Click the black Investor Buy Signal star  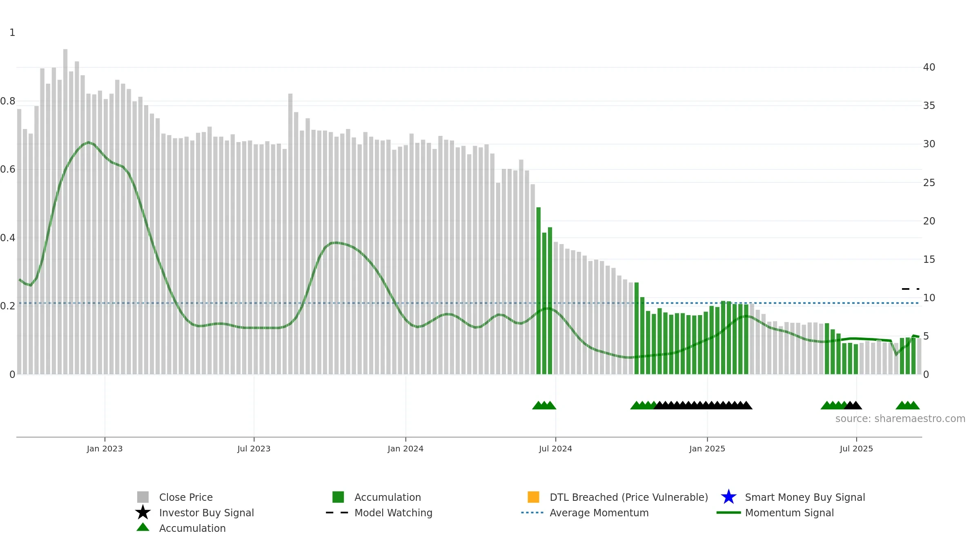pos(143,512)
